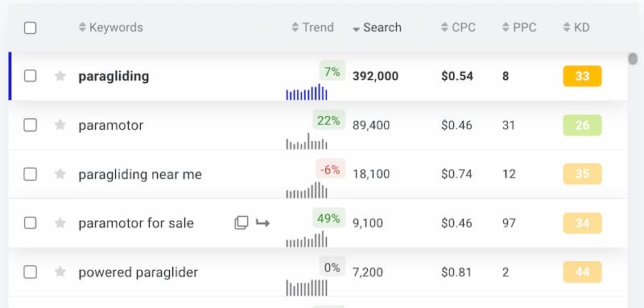Click the $0.81 CPC value
Viewport: 644px width, 308px height.
[456, 272]
